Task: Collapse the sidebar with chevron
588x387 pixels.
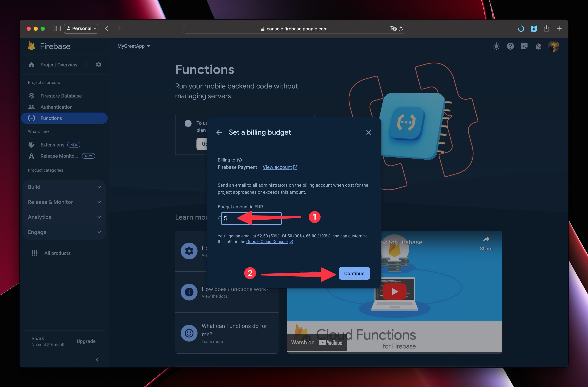Action: (97, 360)
